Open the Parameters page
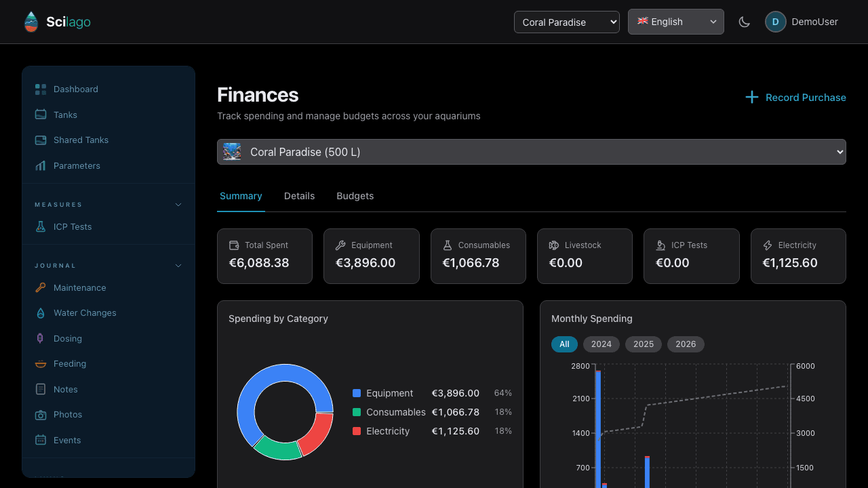868x488 pixels. [77, 165]
